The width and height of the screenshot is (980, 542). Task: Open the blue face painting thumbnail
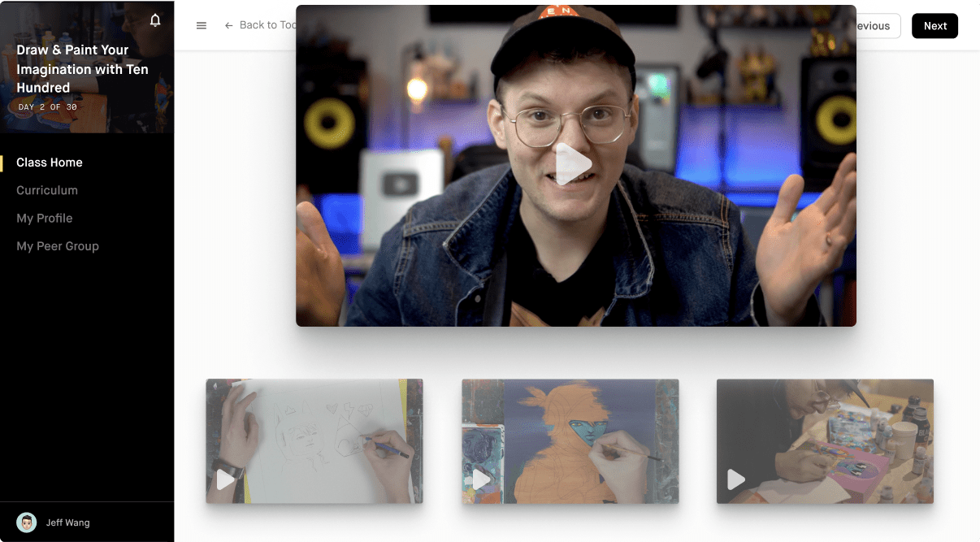(x=570, y=440)
